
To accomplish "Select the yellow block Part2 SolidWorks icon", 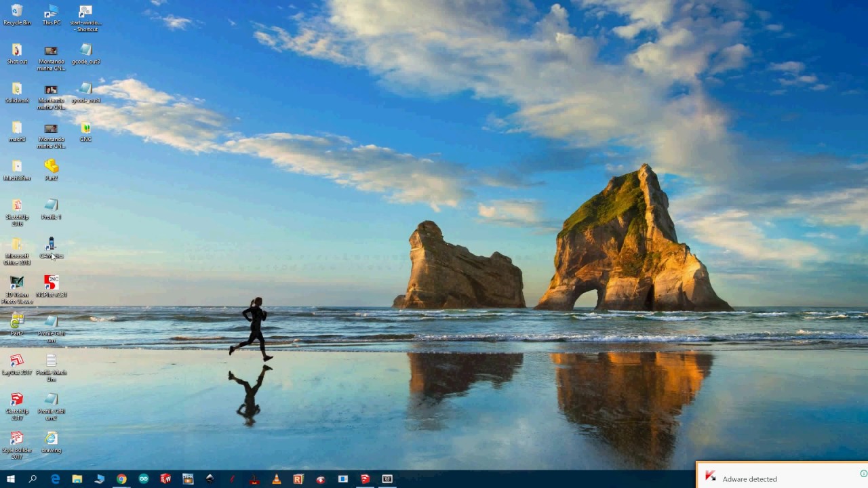I will tap(52, 170).
